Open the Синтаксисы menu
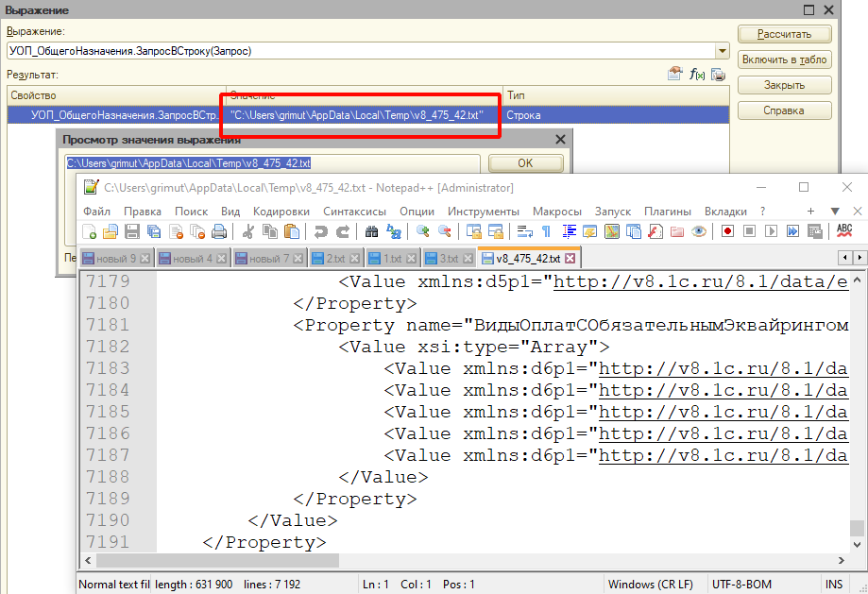Screen dimensions: 868x594 pyautogui.click(x=354, y=212)
